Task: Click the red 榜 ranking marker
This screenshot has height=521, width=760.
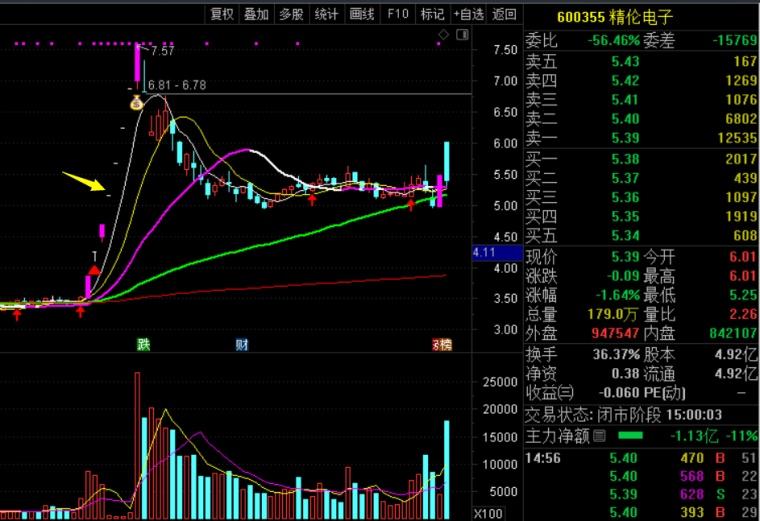Action: [441, 345]
